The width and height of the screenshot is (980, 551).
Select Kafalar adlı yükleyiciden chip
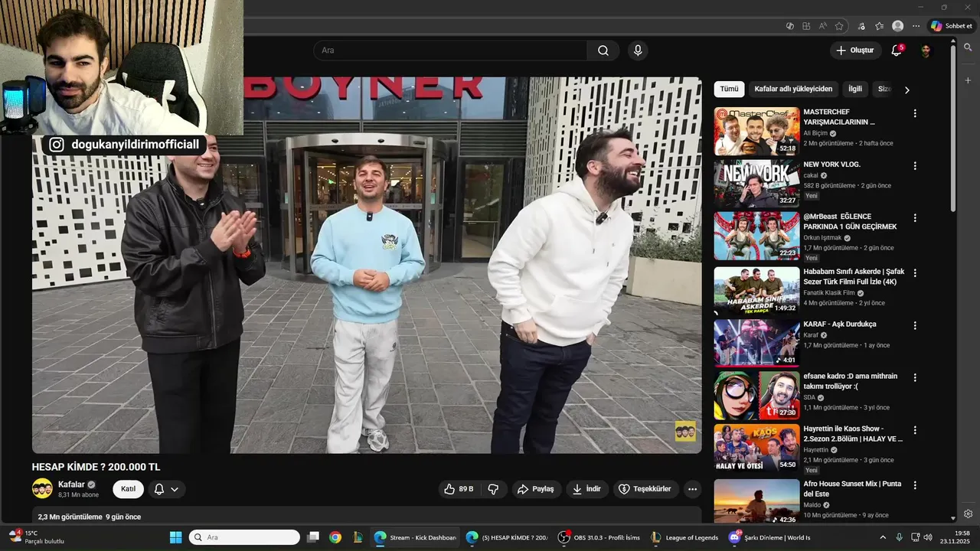(x=793, y=89)
